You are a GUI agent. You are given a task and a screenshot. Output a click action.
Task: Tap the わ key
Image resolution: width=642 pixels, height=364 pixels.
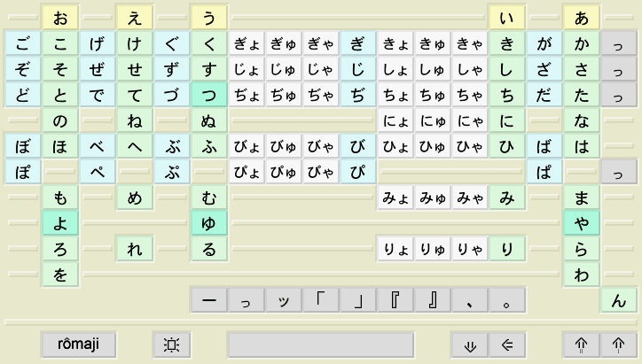[x=582, y=275]
